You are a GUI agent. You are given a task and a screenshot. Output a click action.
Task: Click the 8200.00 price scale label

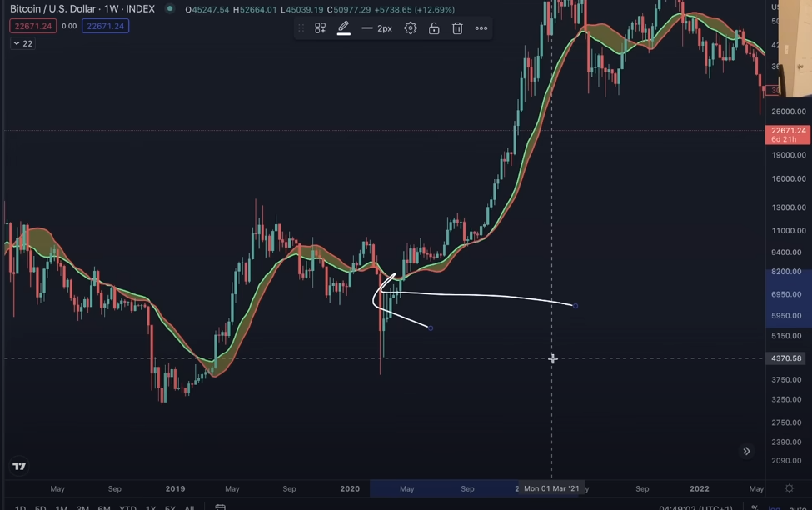[x=786, y=271]
